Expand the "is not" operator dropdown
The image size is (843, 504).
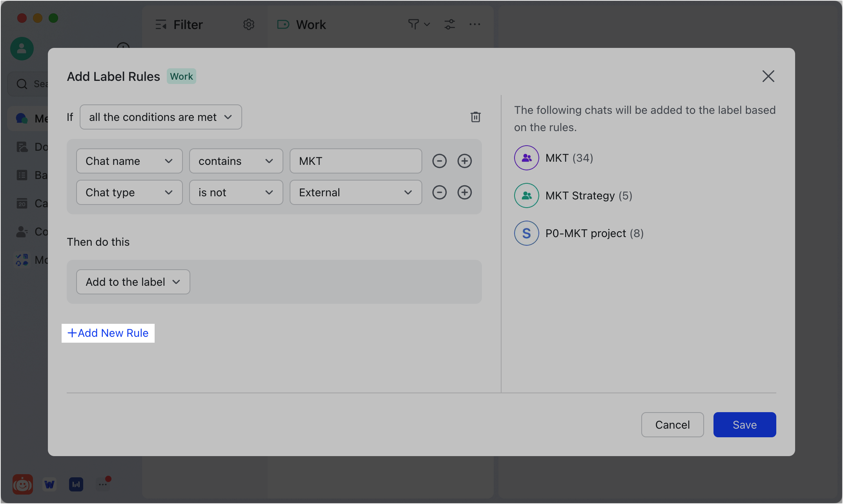236,192
